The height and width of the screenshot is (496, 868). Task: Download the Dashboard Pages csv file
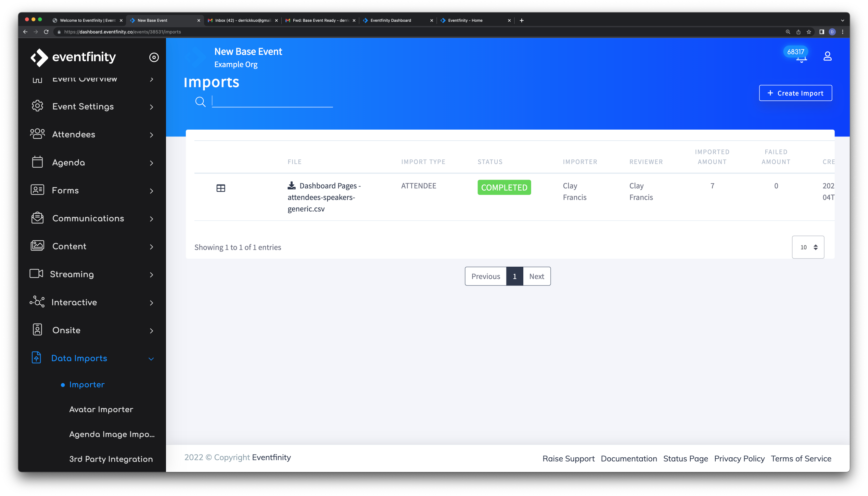click(291, 186)
